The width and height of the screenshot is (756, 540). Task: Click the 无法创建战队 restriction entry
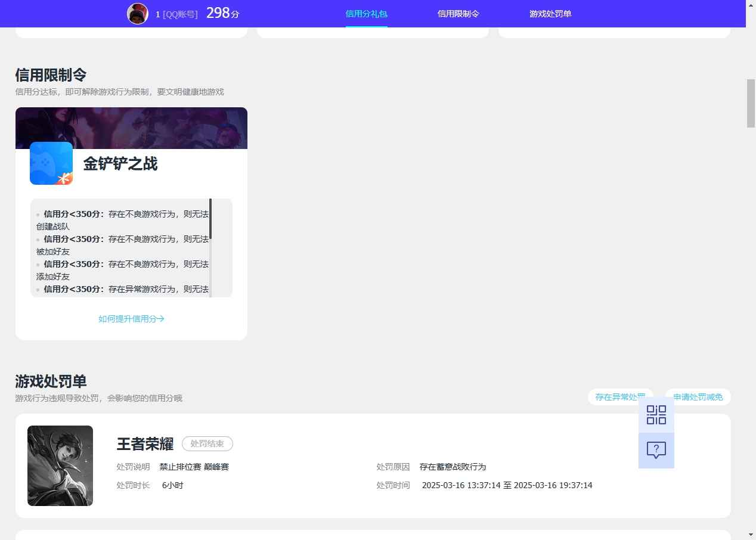pyautogui.click(x=122, y=220)
